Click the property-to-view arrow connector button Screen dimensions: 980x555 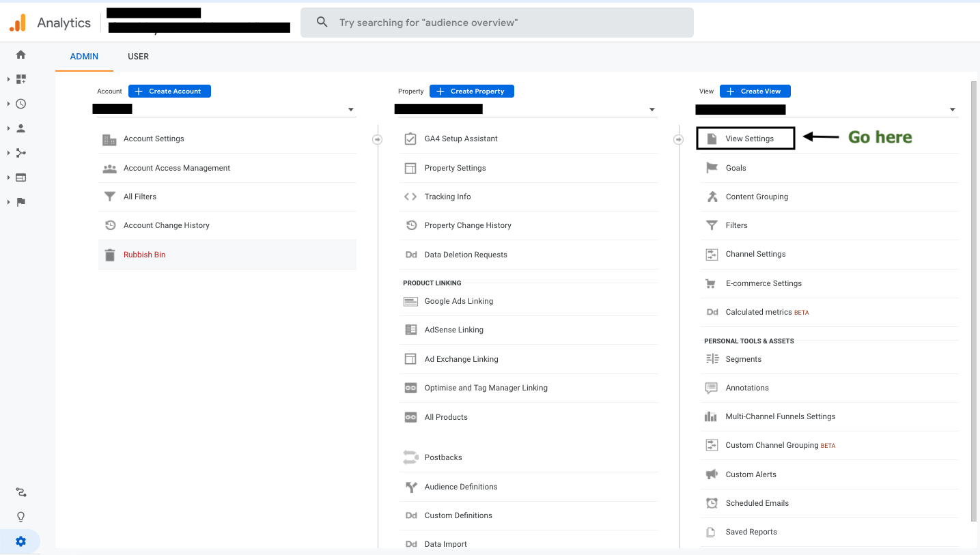pos(678,139)
